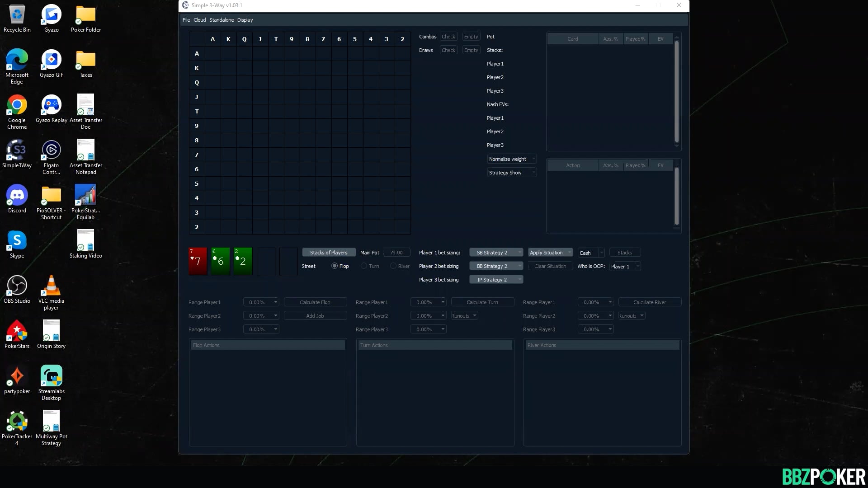Select the 7 of hearts flop card
868x488 pixels.
197,261
